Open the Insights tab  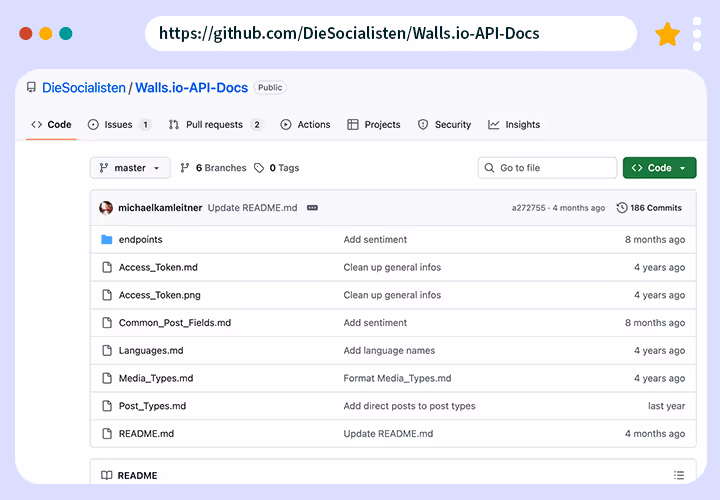pyautogui.click(x=514, y=124)
